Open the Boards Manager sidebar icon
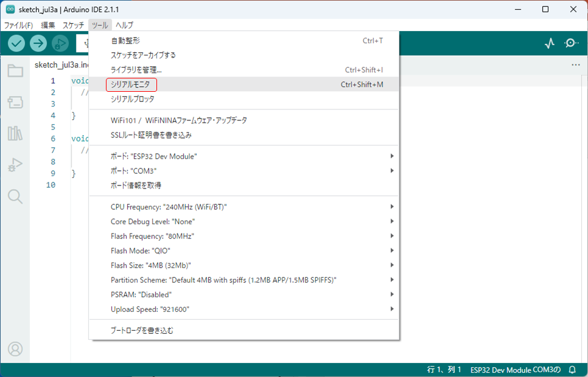Screen dimensions: 588x377 click(x=15, y=102)
